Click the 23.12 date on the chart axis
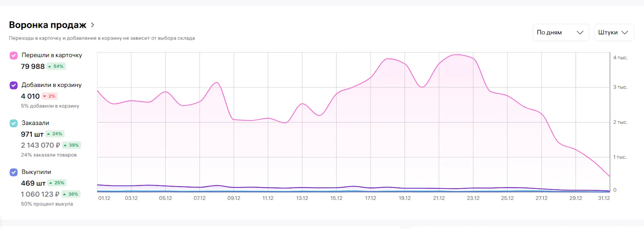The width and height of the screenshot is (644, 229). [x=473, y=198]
